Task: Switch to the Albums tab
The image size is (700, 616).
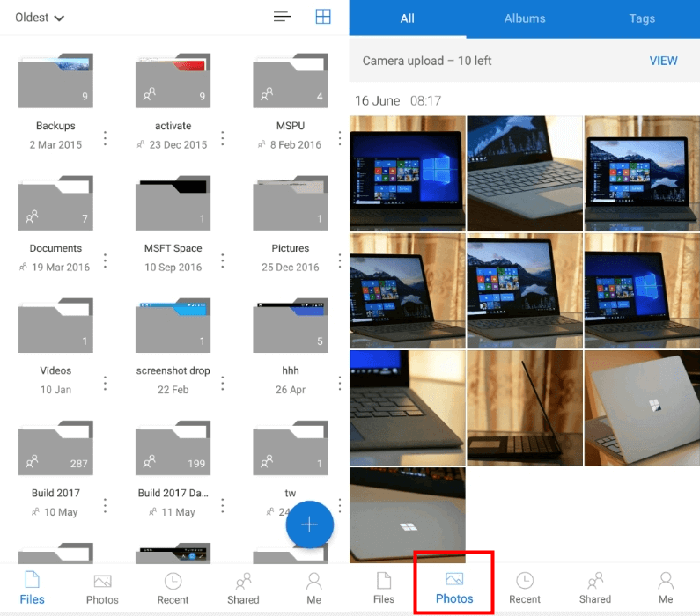Action: (524, 18)
